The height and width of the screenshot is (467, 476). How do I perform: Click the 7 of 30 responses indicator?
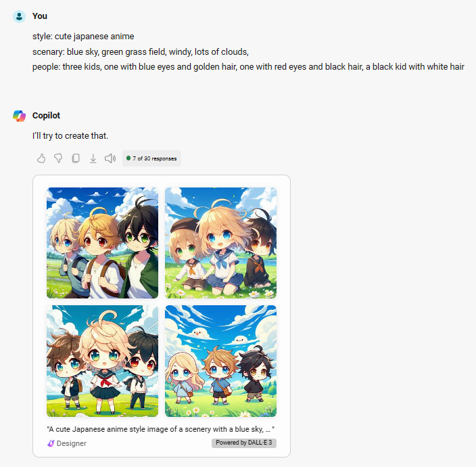click(151, 158)
